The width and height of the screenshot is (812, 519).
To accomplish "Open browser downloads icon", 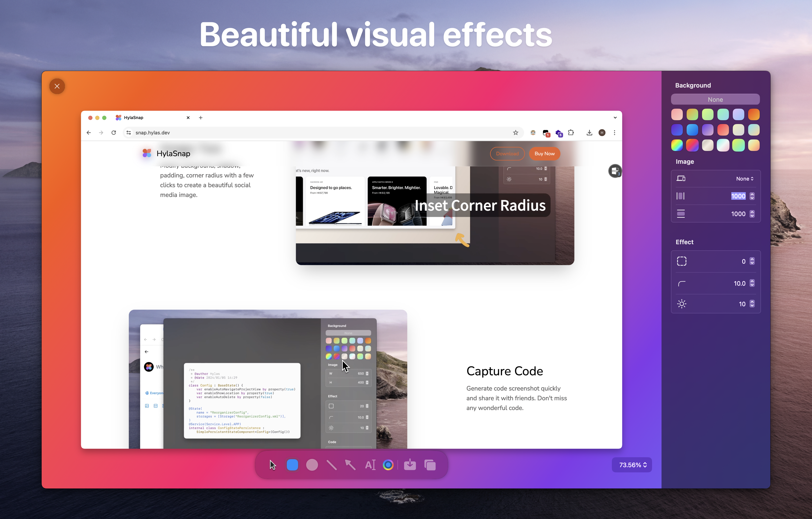I will [589, 133].
